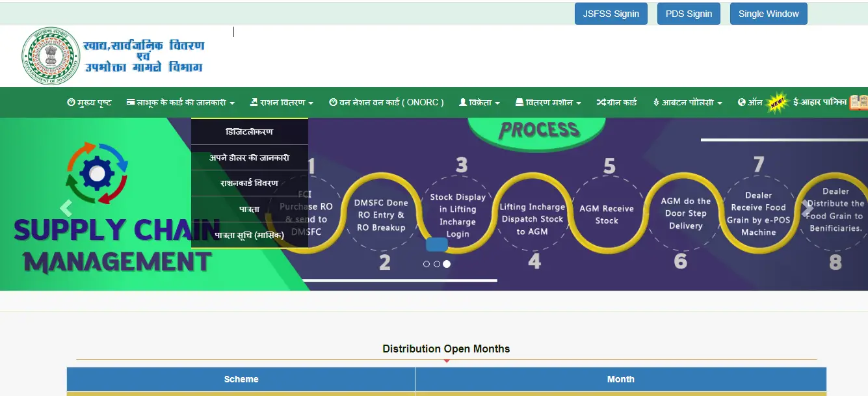The height and width of the screenshot is (396, 868).
Task: Select the third filled carousel indicator dot
Action: pos(447,264)
